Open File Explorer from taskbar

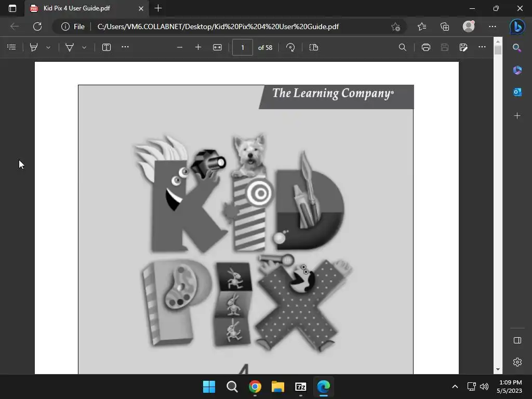click(278, 387)
